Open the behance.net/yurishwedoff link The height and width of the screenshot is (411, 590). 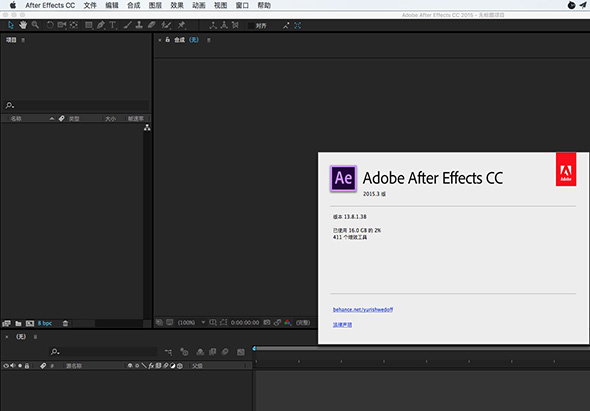point(363,309)
